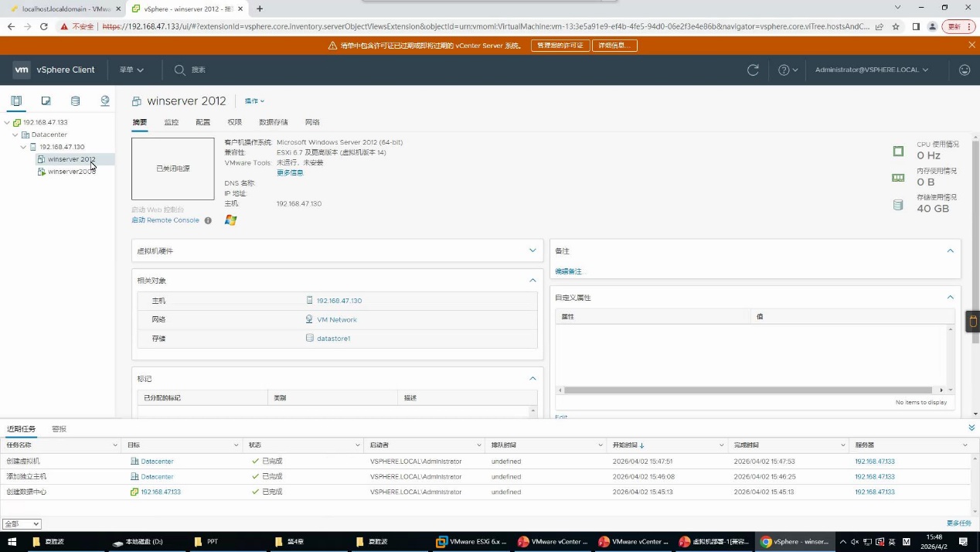This screenshot has height=552, width=980.
Task: Switch to the Recent Tasks tab
Action: (x=21, y=429)
